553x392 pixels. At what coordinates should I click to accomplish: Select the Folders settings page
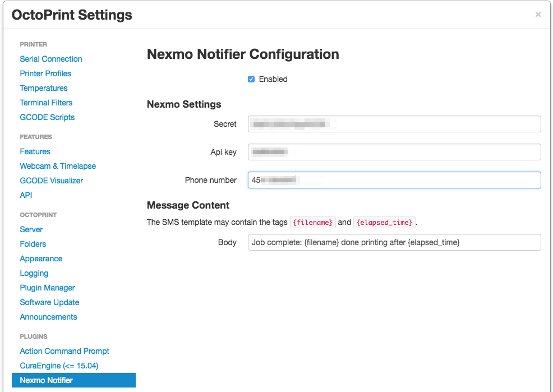(x=33, y=244)
